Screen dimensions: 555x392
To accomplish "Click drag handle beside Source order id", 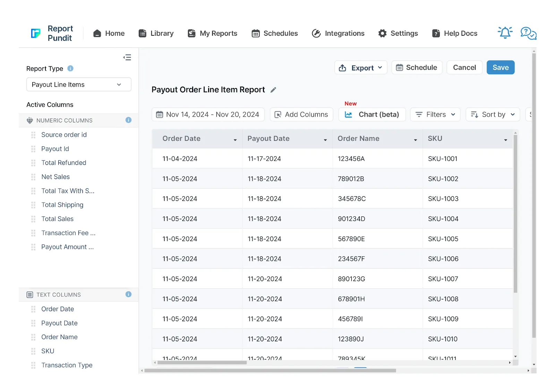I will tap(33, 135).
